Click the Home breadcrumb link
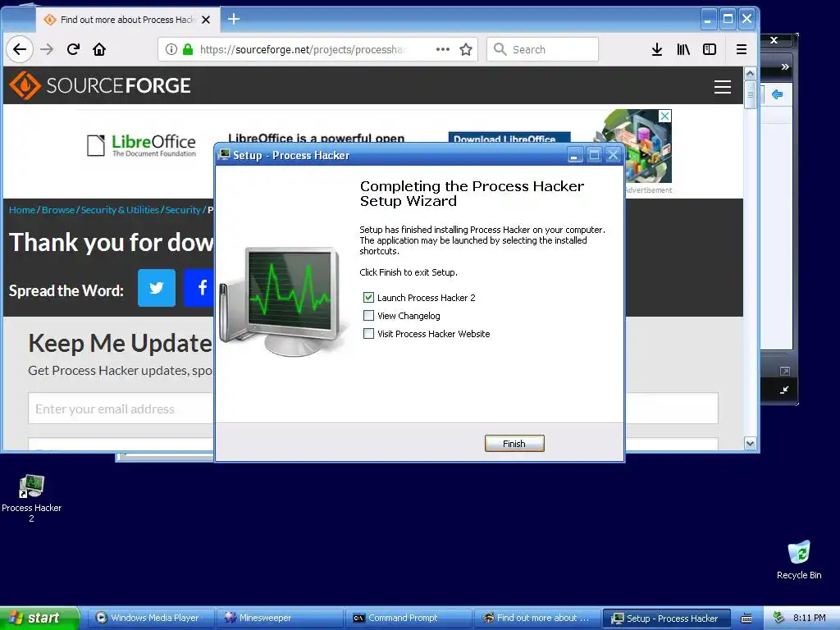This screenshot has height=630, width=840. point(22,210)
